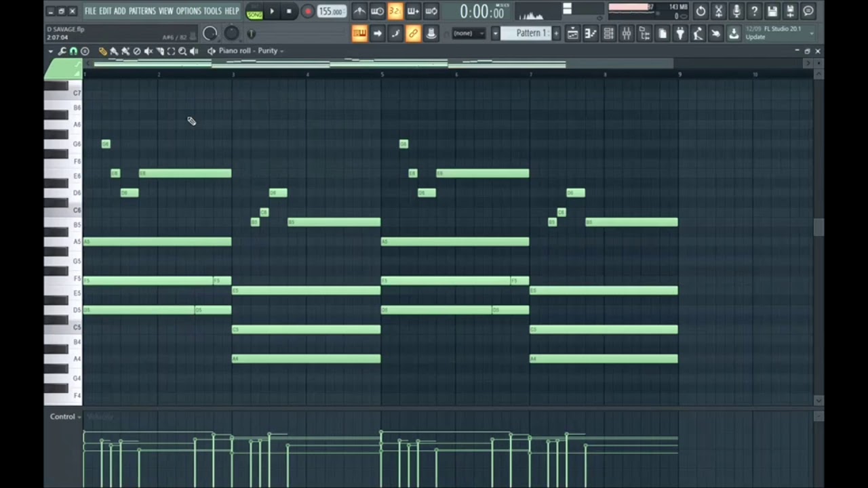The height and width of the screenshot is (488, 868).
Task: Open the HELP menu
Action: point(232,11)
